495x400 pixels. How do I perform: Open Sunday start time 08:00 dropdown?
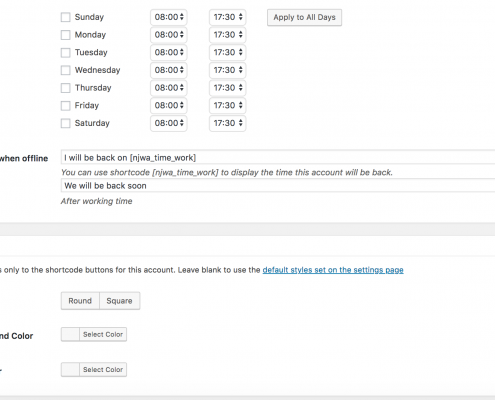point(169,17)
